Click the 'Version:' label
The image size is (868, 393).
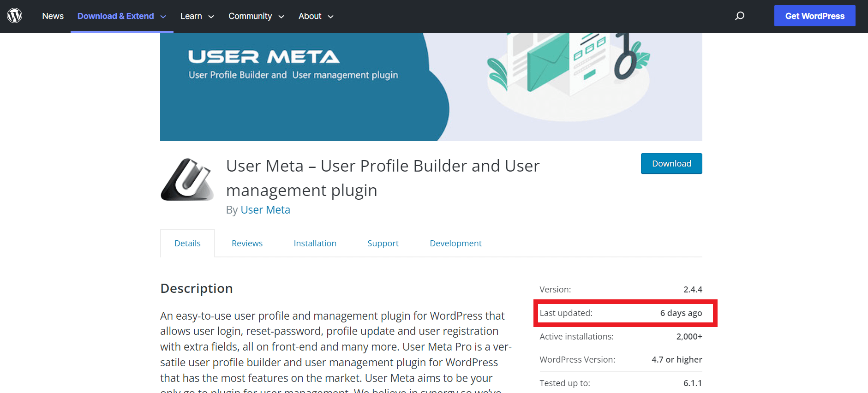point(555,289)
